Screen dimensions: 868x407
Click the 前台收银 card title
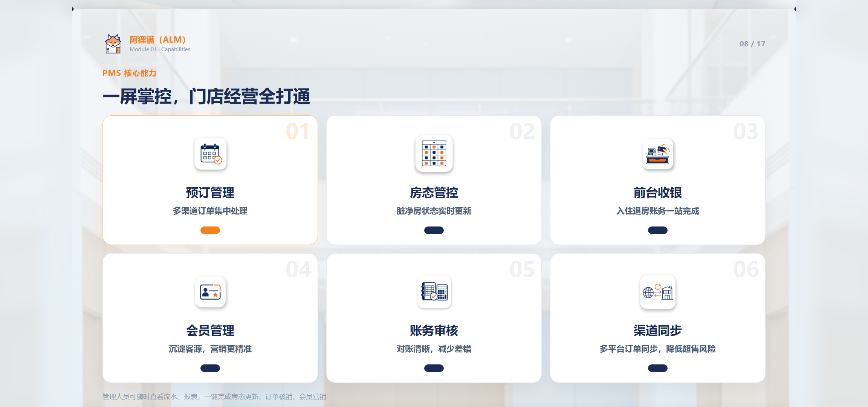[658, 193]
